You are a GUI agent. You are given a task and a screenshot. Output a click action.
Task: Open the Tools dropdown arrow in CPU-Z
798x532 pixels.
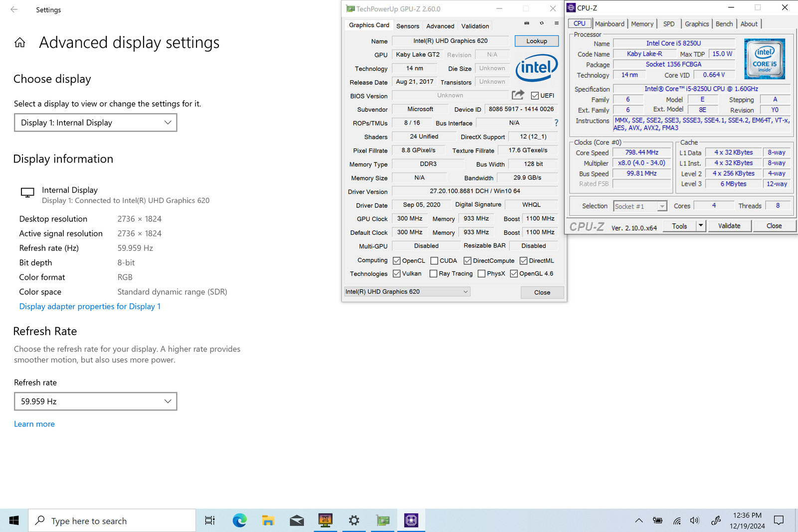click(x=701, y=226)
